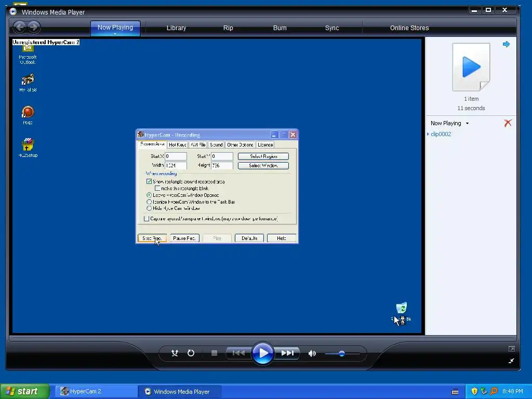This screenshot has width=532, height=399.
Task: Click the seek bar under the video
Action: pos(262,338)
